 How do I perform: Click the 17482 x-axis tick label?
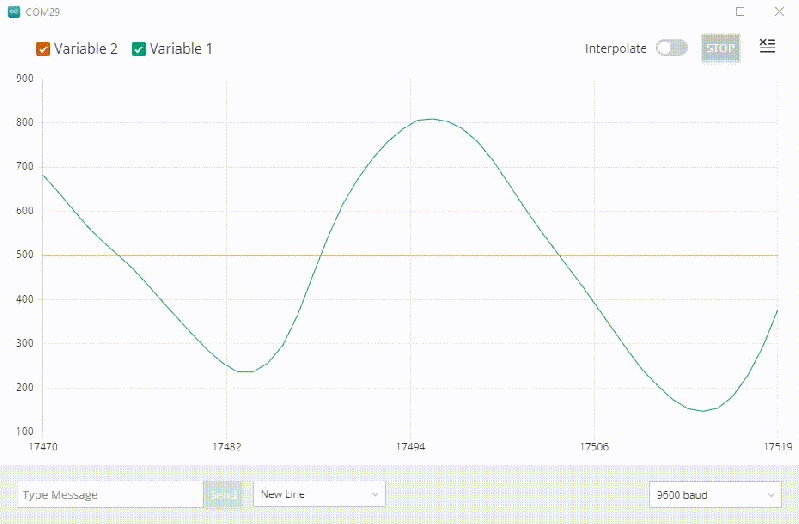pyautogui.click(x=227, y=446)
